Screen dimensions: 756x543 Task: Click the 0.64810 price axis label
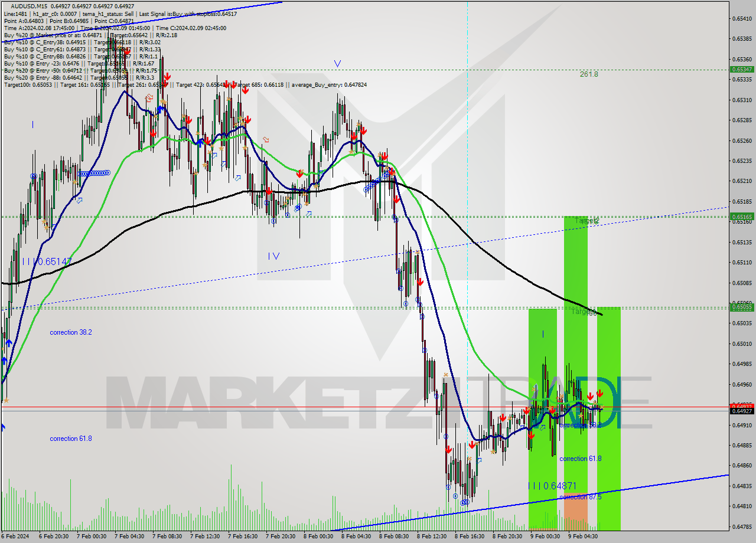click(742, 506)
